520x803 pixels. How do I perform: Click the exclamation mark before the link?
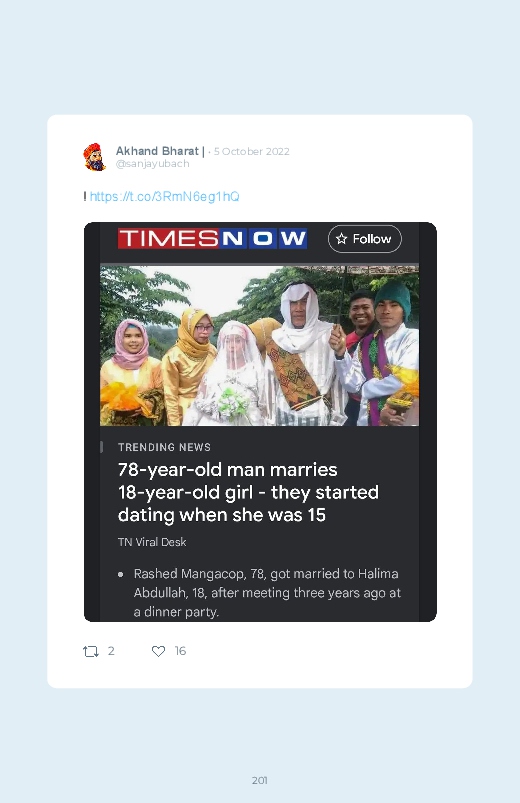coord(85,197)
